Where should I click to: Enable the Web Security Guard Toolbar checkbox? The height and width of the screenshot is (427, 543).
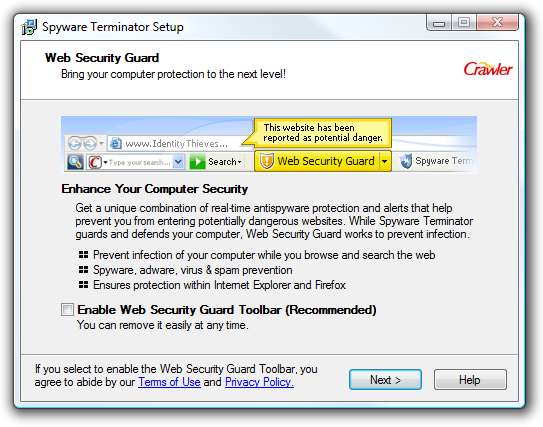67,309
